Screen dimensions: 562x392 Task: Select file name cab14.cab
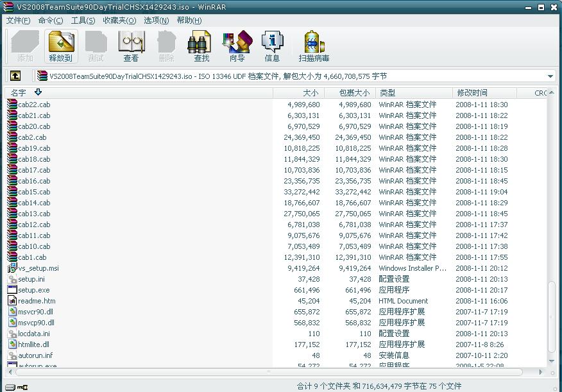[x=34, y=203]
